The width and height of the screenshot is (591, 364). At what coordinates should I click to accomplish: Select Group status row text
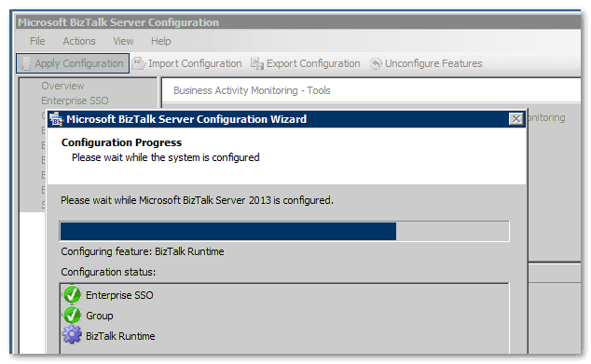[100, 316]
